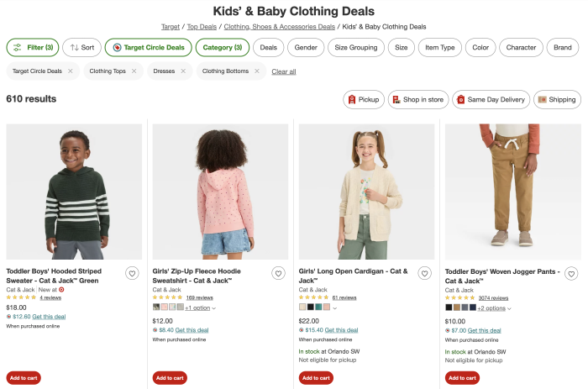Expand the Gender filter dropdown
This screenshot has height=389, width=588.
(x=306, y=48)
